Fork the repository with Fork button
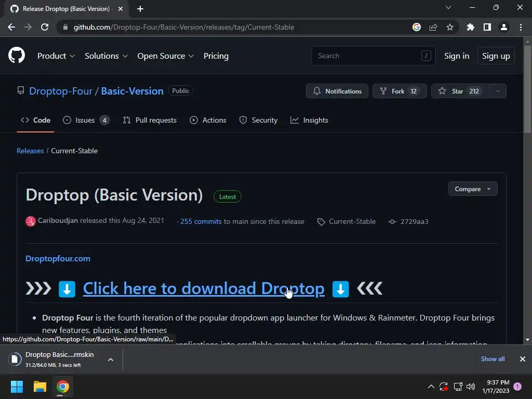The image size is (532, 399). [400, 91]
